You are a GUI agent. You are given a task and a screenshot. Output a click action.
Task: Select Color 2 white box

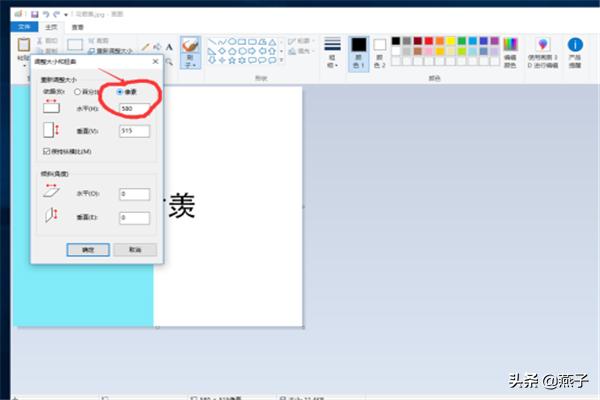coord(380,45)
